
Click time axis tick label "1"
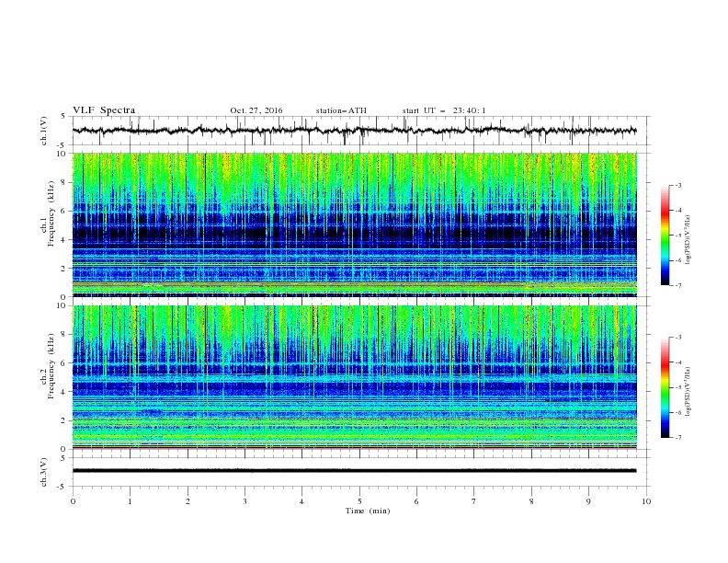pyautogui.click(x=131, y=501)
